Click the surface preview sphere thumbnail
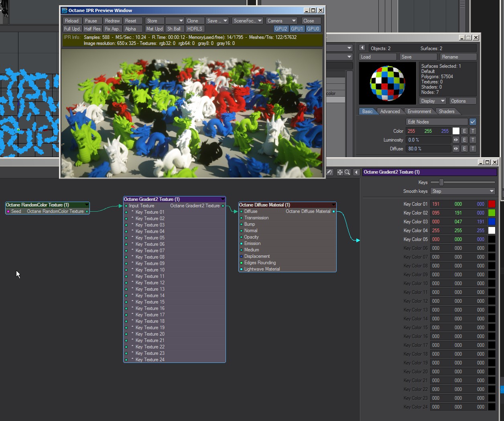This screenshot has width=504, height=421. tap(387, 83)
